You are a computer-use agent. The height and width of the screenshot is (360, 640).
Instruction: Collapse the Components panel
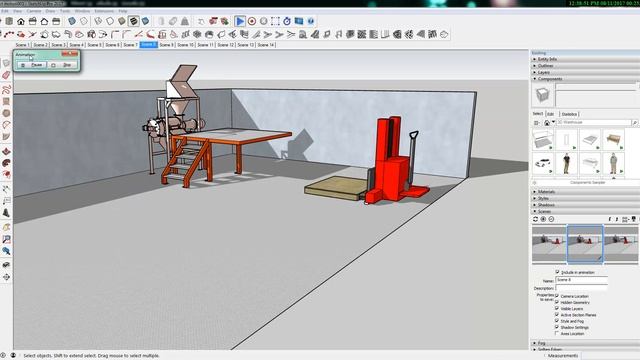[585, 79]
